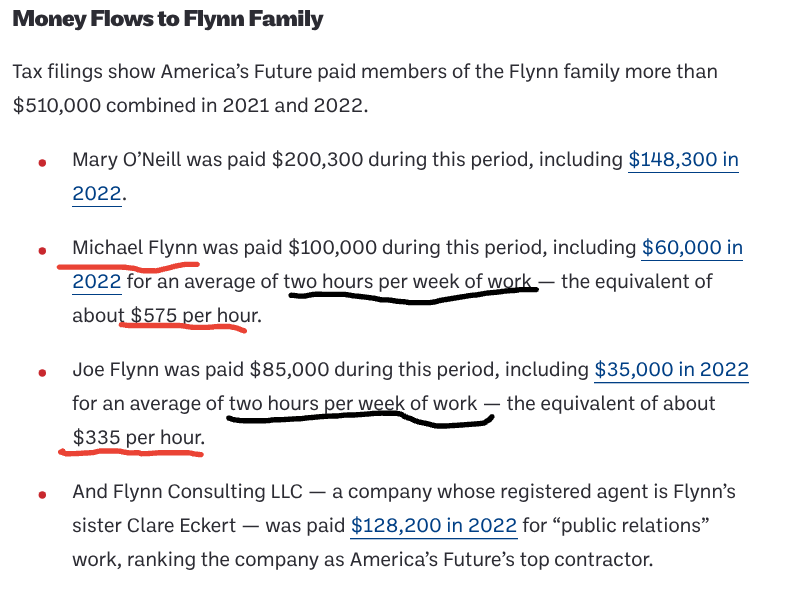The width and height of the screenshot is (799, 592).
Task: Click the red bullet beside Michael Flynn
Action: click(x=42, y=249)
